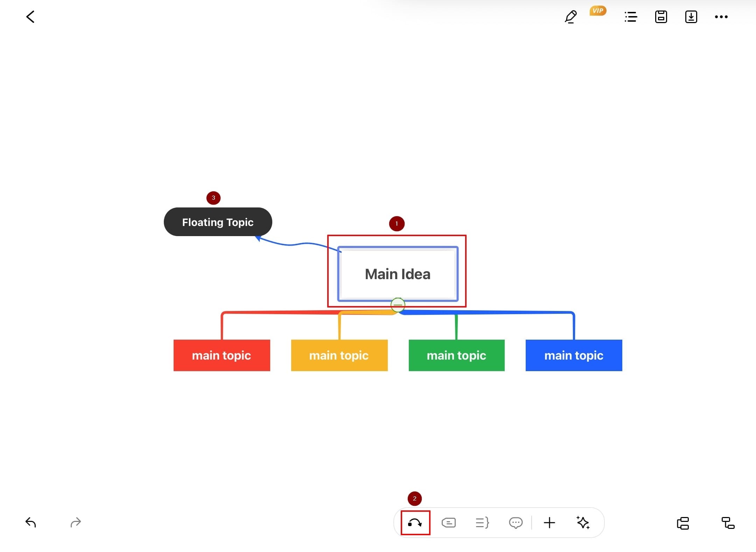Collapse the Main Idea branches
Image resolution: width=756 pixels, height=552 pixels.
[398, 305]
